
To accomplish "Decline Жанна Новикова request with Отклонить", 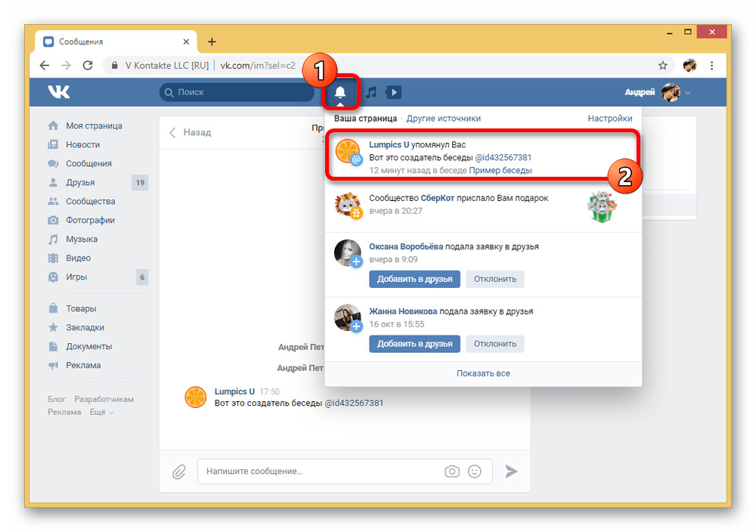I will click(x=495, y=344).
